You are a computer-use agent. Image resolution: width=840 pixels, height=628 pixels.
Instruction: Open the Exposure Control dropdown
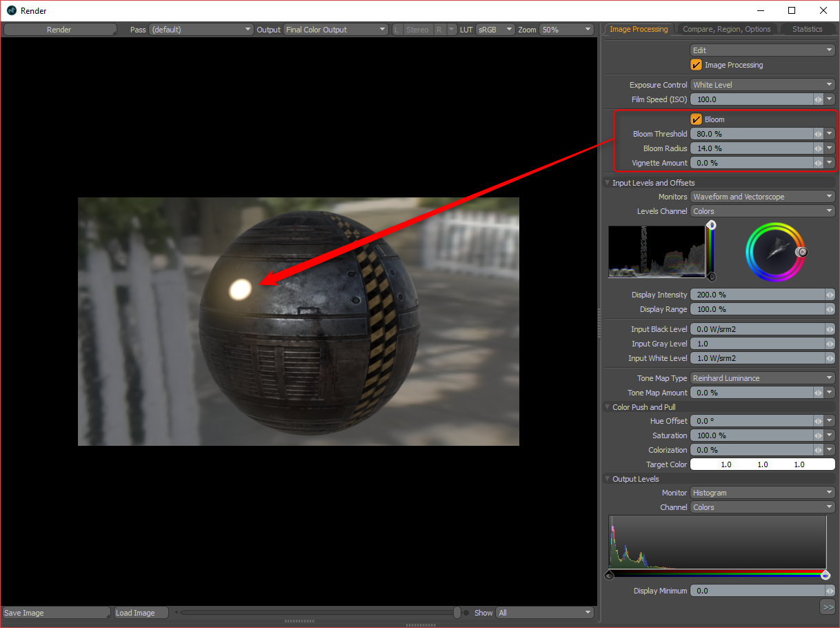[762, 85]
